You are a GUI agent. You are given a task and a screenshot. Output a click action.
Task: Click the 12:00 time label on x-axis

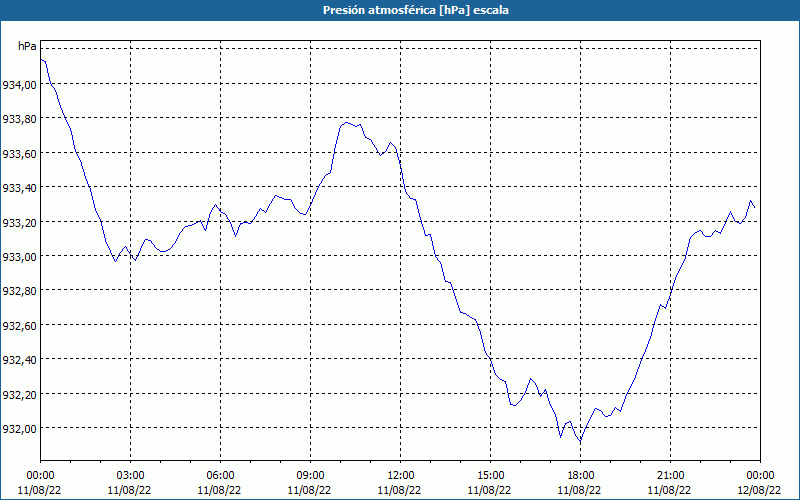point(401,476)
